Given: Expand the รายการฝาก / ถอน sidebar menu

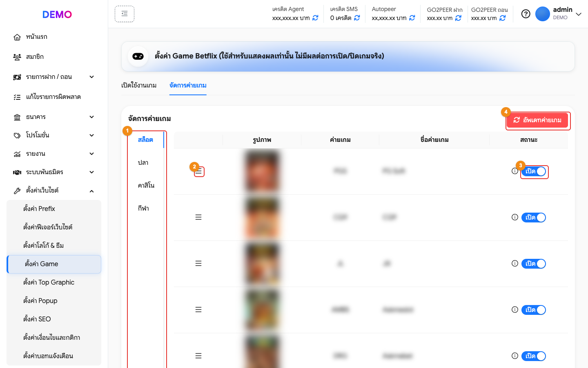Looking at the screenshot, I should click(54, 77).
